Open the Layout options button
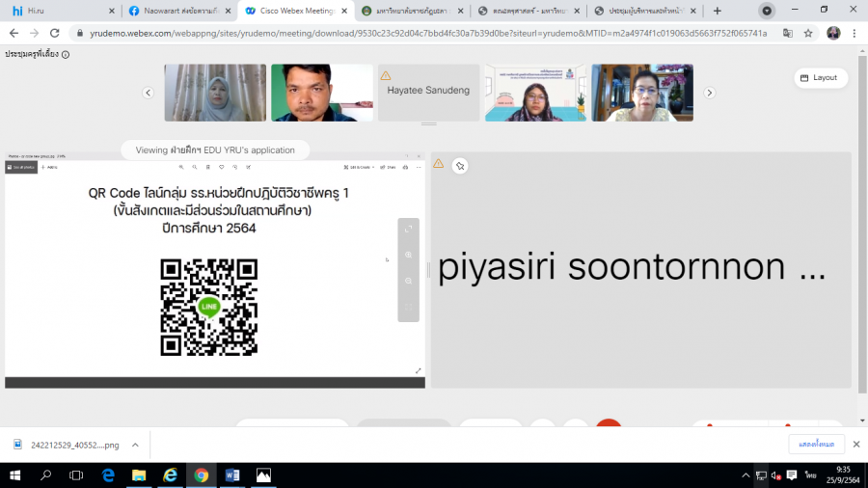Screen dimensions: 868x488 coord(821,77)
